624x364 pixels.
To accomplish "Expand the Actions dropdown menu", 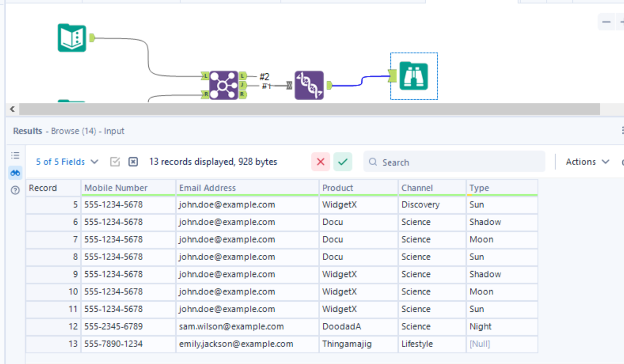I will 588,162.
